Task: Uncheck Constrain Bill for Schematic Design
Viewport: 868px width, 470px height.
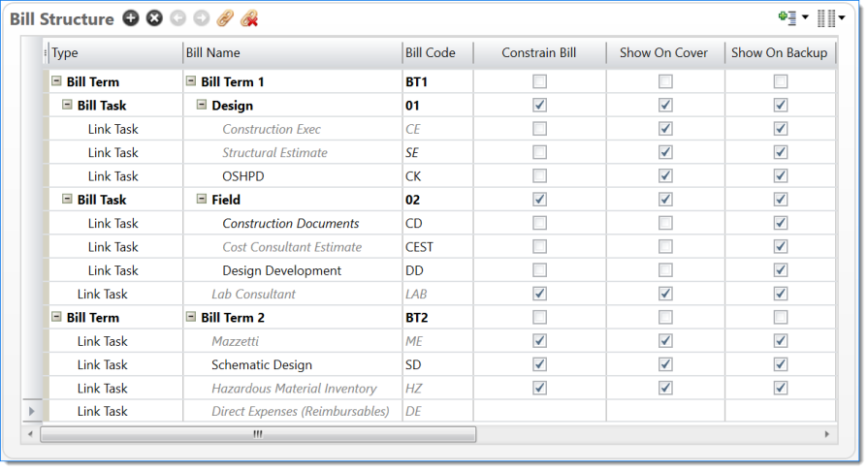Action: tap(539, 364)
